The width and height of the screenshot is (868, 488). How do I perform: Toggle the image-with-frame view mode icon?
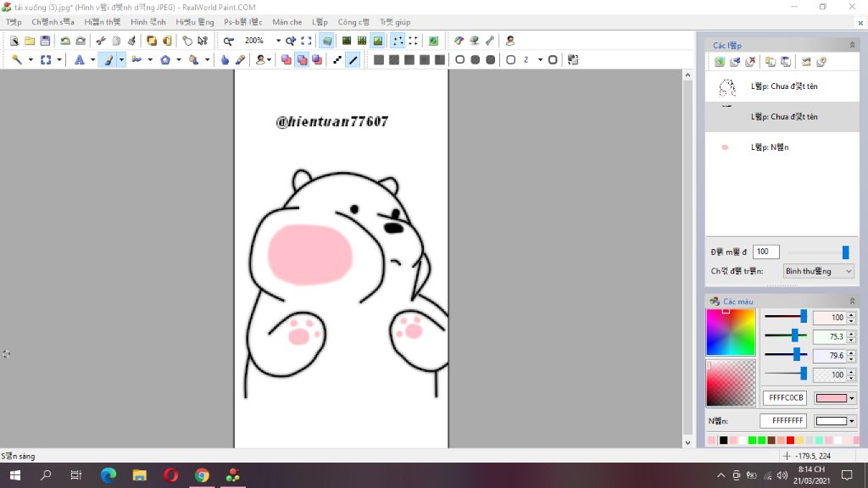point(377,41)
